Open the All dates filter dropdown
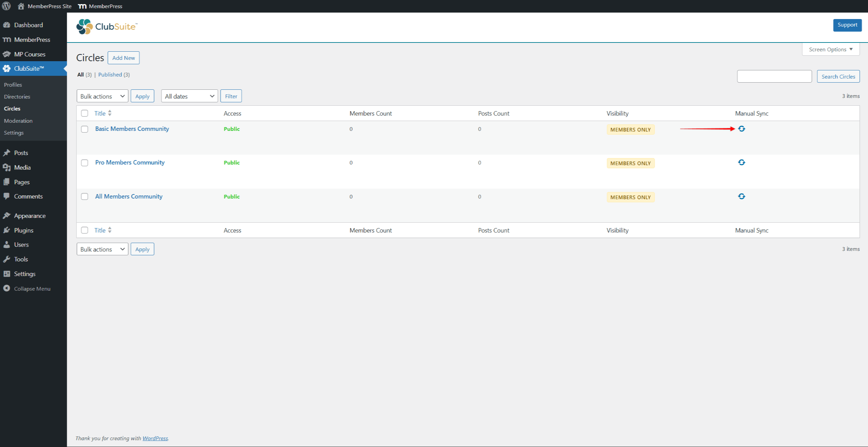Viewport: 868px width, 447px height. pos(189,96)
